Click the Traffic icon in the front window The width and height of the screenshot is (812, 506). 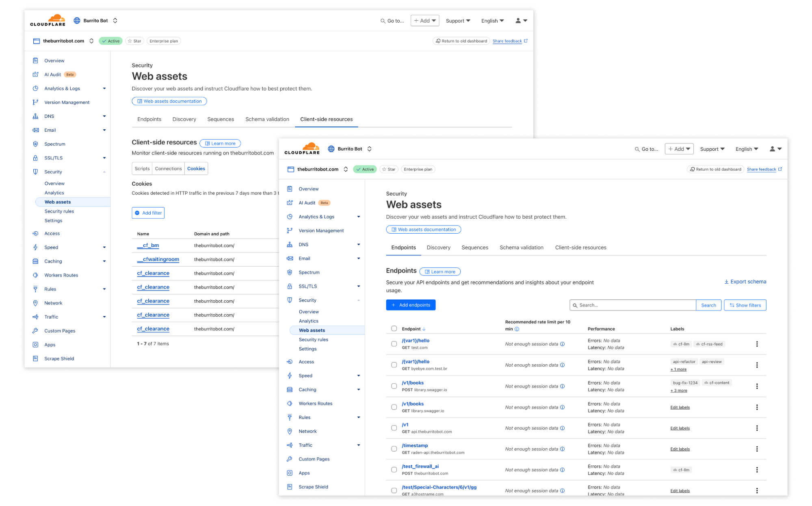click(290, 445)
